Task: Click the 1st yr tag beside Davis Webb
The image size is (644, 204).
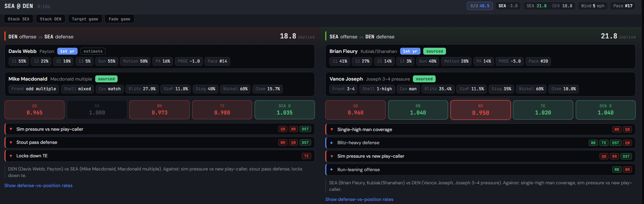Action: tap(67, 51)
